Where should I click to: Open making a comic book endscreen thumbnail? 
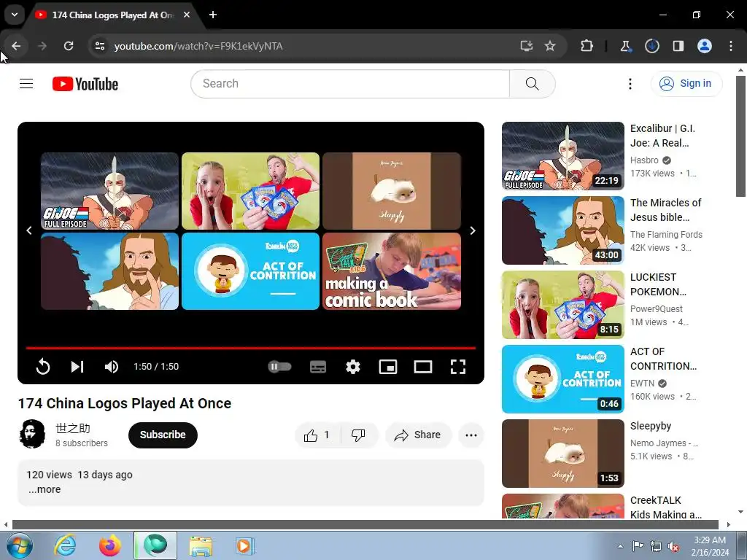pos(392,271)
